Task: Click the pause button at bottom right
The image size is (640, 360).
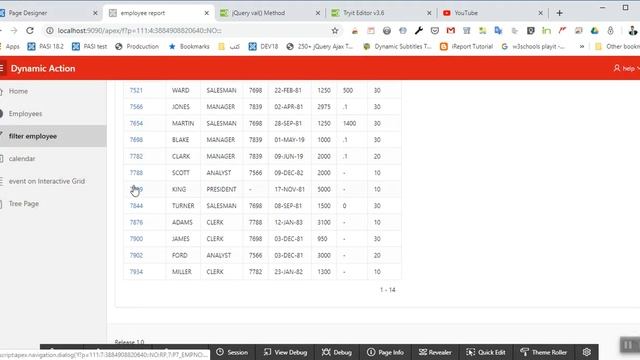Action: [x=629, y=345]
